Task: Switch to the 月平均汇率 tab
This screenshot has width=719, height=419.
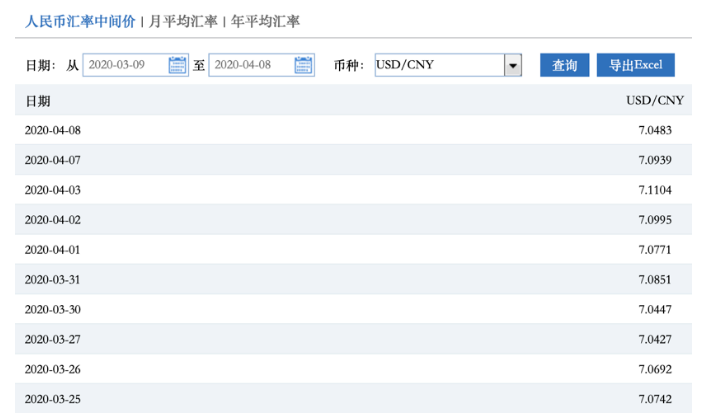Action: pyautogui.click(x=184, y=21)
